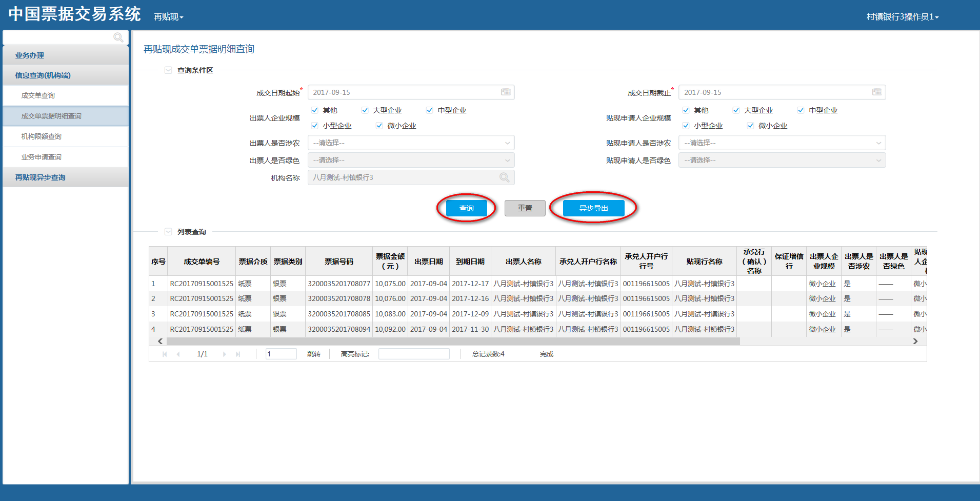
Task: Go to next page in pager
Action: 224,354
